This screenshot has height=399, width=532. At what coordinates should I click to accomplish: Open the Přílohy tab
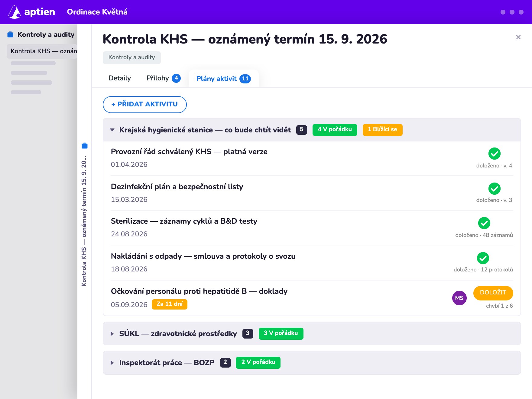pos(163,78)
